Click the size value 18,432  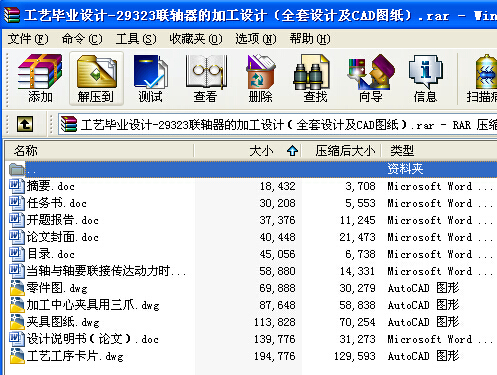click(278, 186)
